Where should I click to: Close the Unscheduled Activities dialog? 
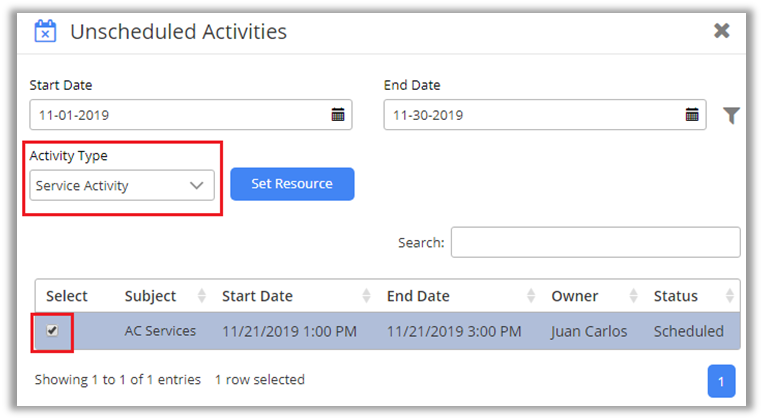(x=721, y=31)
